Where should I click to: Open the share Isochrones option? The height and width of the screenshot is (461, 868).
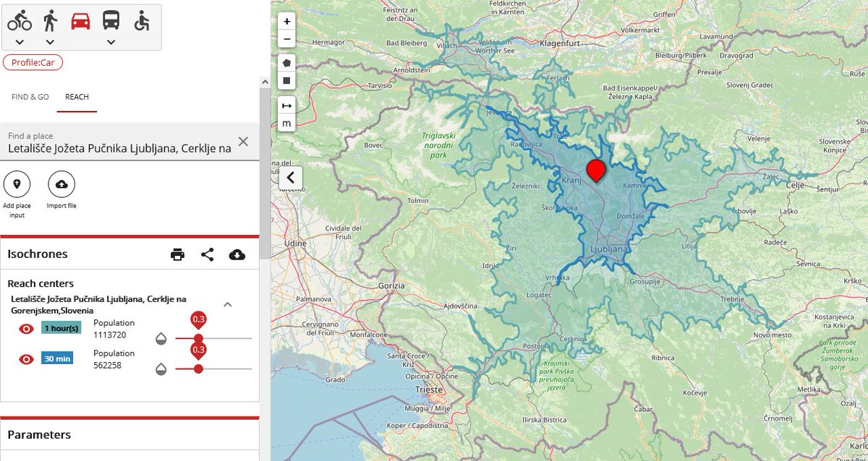(206, 254)
